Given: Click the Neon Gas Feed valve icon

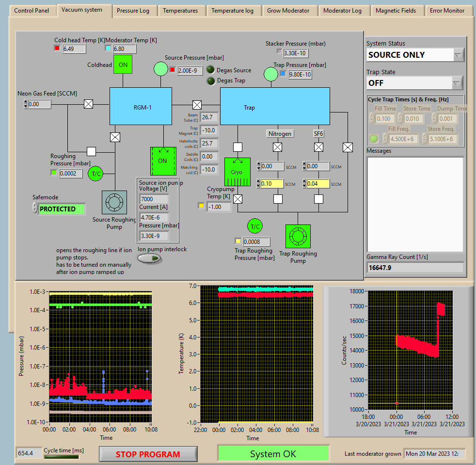Looking at the screenshot, I should click(89, 104).
